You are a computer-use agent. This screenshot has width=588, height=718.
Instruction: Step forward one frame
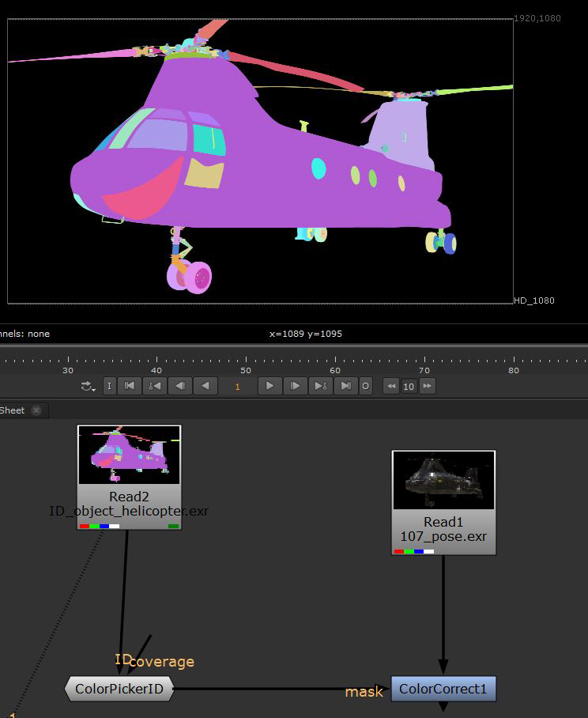(295, 386)
